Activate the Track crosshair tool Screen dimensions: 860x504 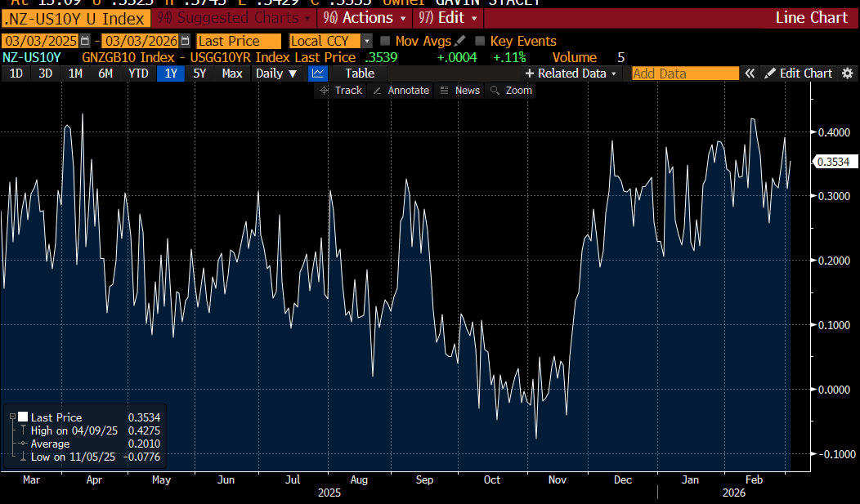click(341, 91)
